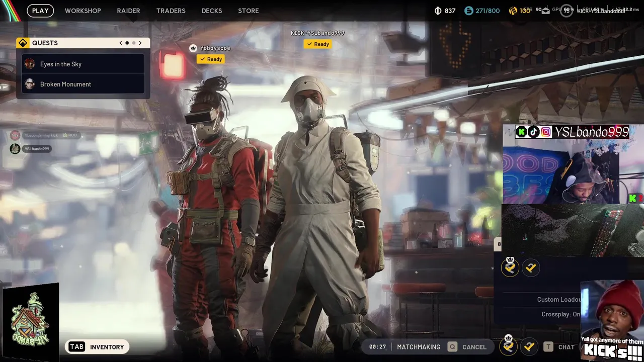
Task: Click the keyboard camera feed
Action: (573, 230)
